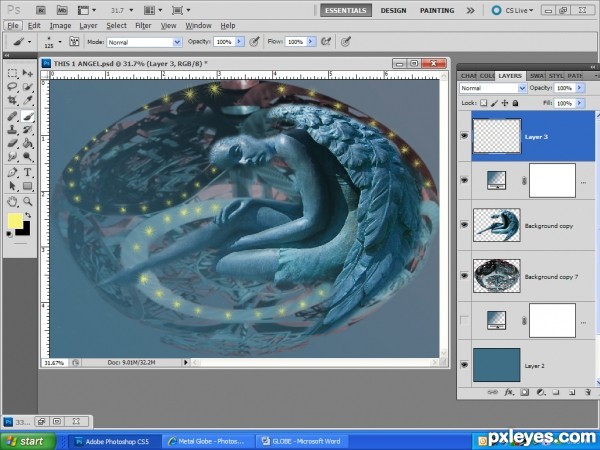Viewport: 600px width, 450px height.
Task: Show hidden gradient layer above Layer 2
Action: tap(464, 320)
